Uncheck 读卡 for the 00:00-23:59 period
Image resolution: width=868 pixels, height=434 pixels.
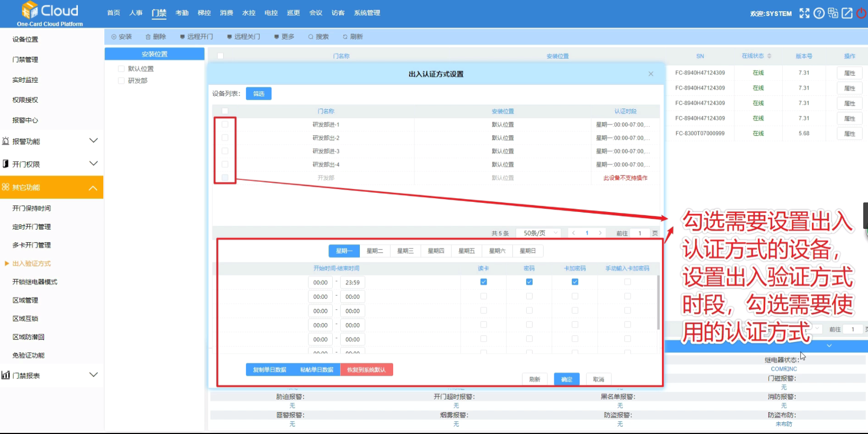[483, 282]
